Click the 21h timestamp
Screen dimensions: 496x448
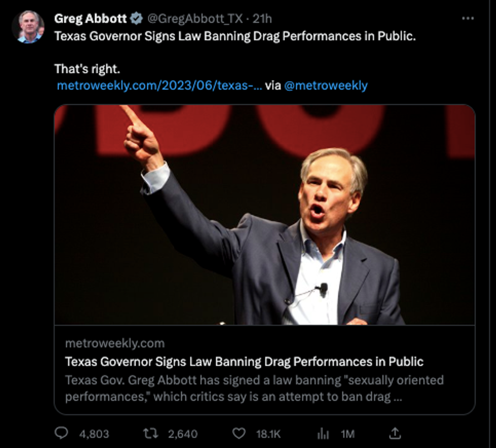click(262, 19)
